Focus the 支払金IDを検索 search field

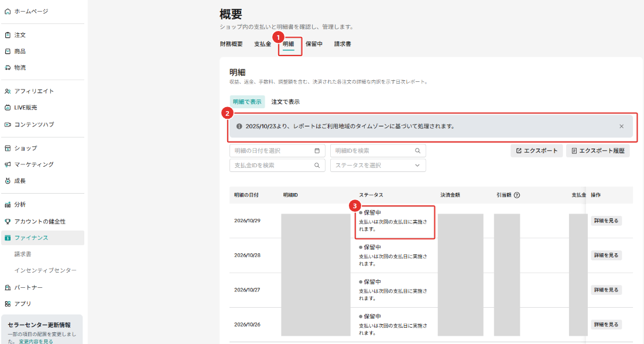point(278,166)
